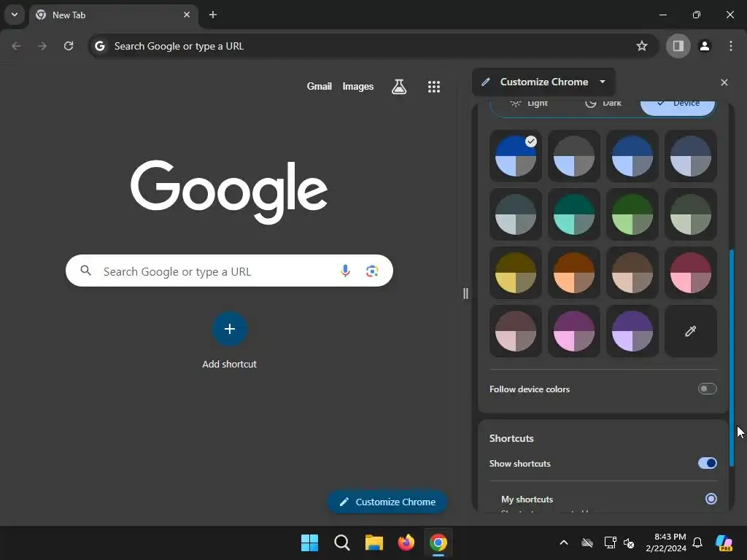This screenshot has height=560, width=747.
Task: Click the Customize Chrome button at bottom
Action: (x=387, y=502)
